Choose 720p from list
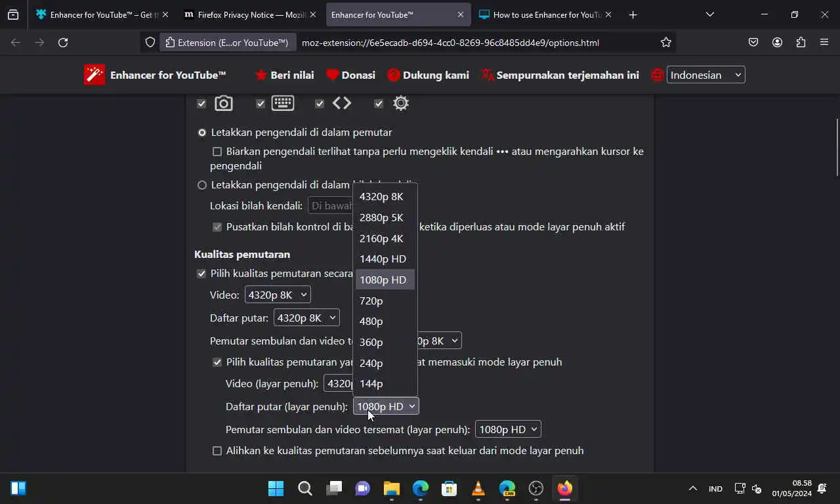Image resolution: width=840 pixels, height=504 pixels. [x=385, y=301]
